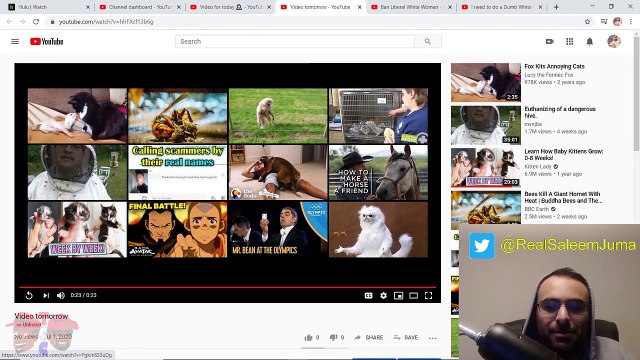Open Fox Kits Annoying Cats sidebar thumbnail
This screenshot has width=640, height=360.
click(x=486, y=82)
